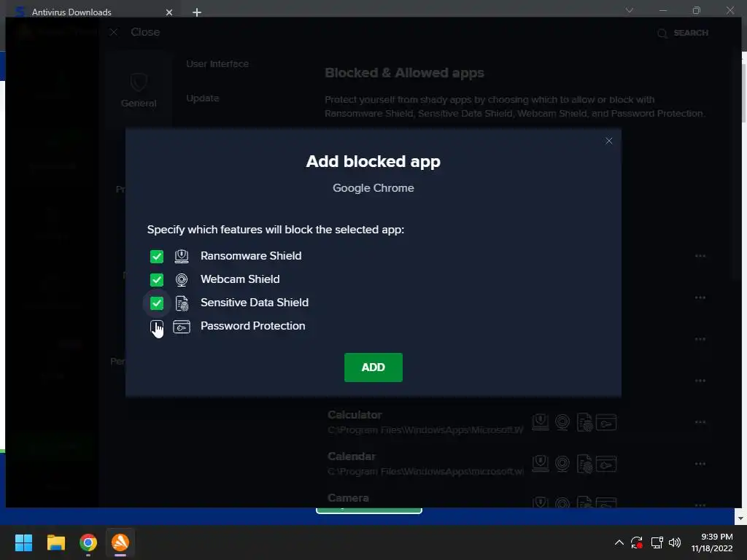Click the Password Protection label text
The height and width of the screenshot is (560, 747).
pyautogui.click(x=252, y=326)
